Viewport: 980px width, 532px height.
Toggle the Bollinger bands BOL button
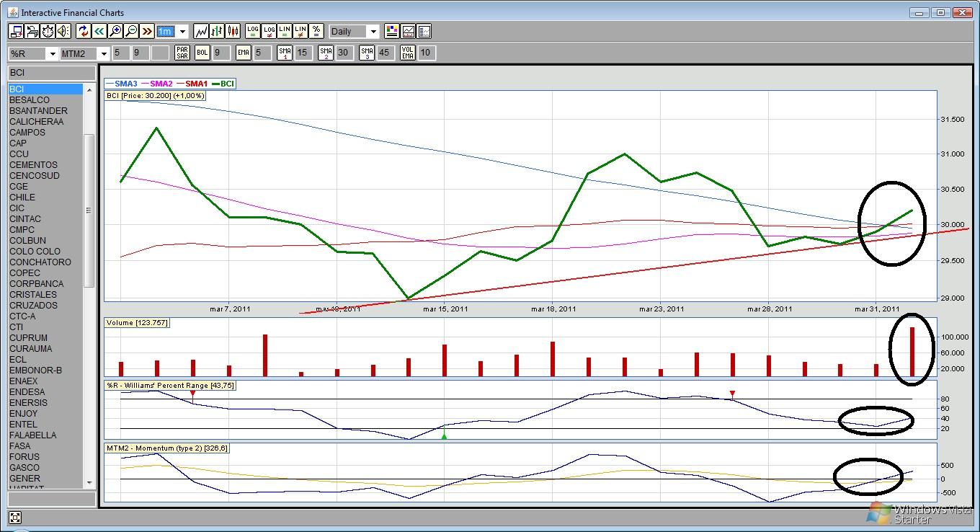click(202, 53)
